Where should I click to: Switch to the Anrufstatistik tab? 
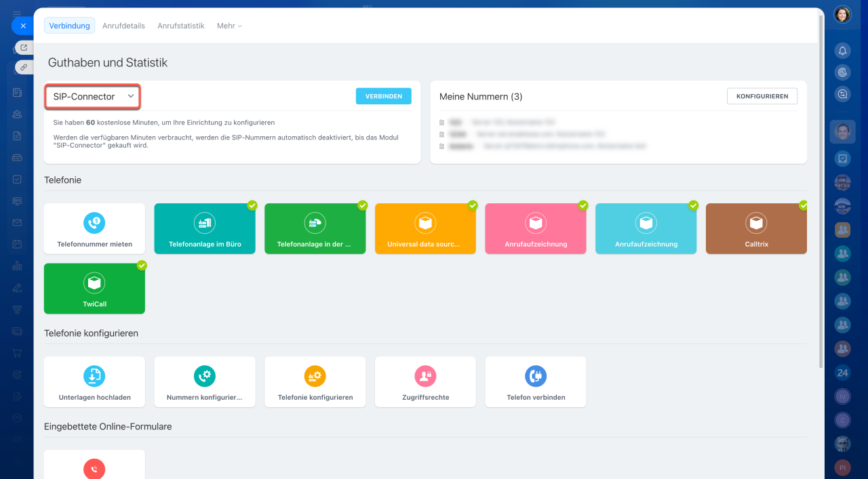pos(181,26)
